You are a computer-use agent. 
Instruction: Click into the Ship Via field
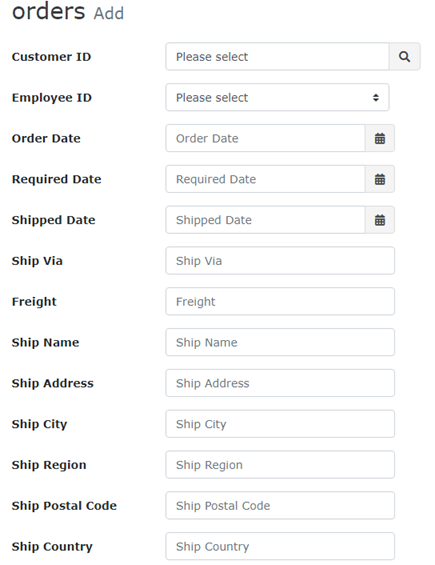click(280, 261)
